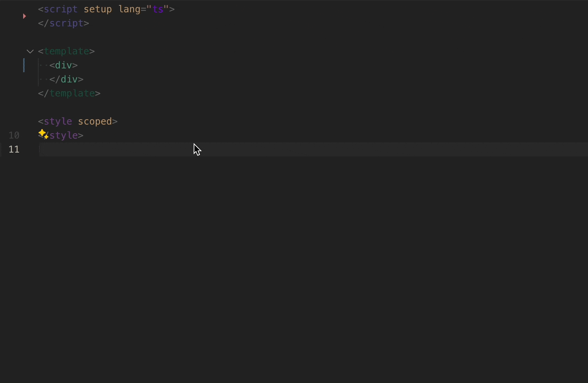Click the closing /script tag
This screenshot has height=383, width=588.
[66, 23]
